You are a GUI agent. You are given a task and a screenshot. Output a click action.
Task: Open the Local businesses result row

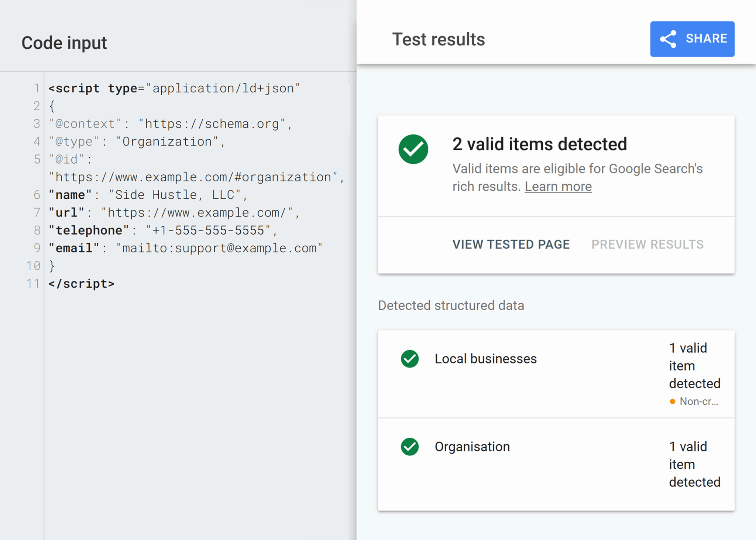pos(556,374)
